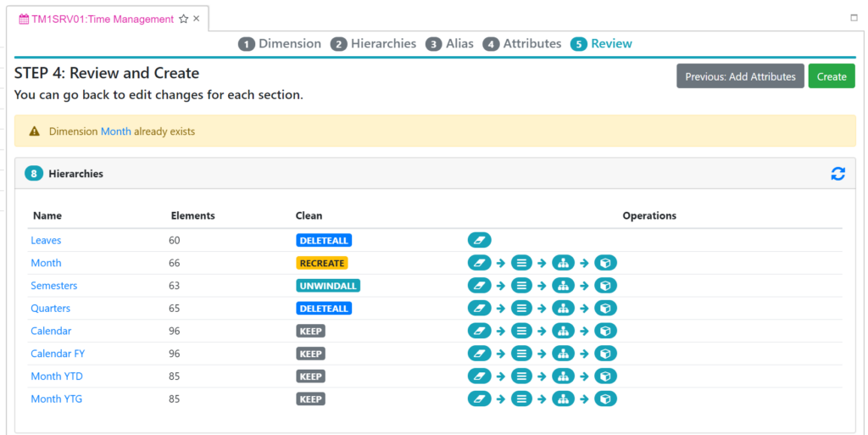Close the TM1SRV01 Time Management tab

click(197, 20)
